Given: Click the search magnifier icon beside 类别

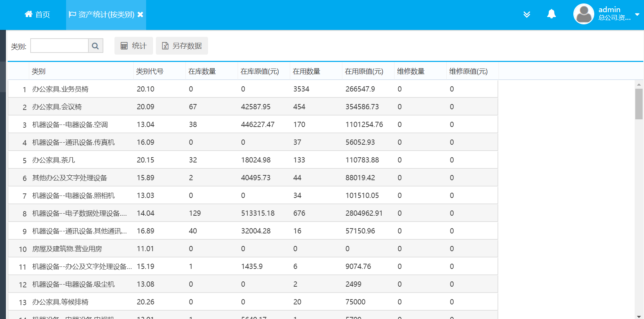Looking at the screenshot, I should [95, 46].
